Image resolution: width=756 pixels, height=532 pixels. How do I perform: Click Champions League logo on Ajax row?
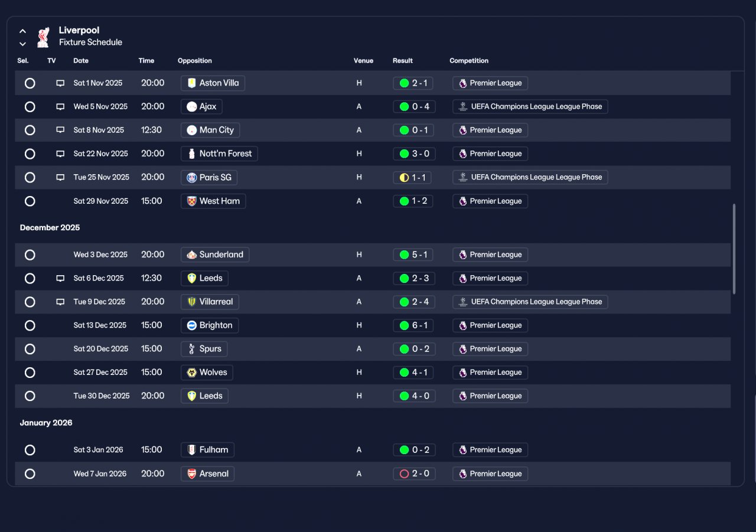coord(463,107)
